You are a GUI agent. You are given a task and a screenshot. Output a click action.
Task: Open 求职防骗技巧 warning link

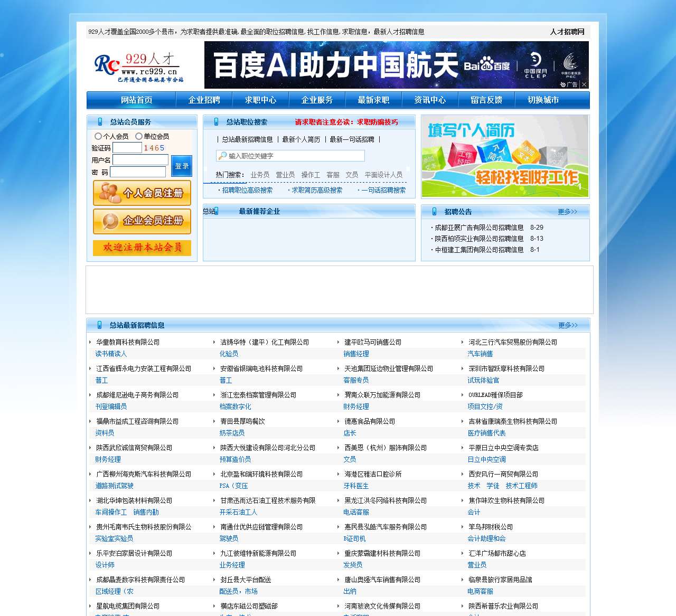(378, 122)
